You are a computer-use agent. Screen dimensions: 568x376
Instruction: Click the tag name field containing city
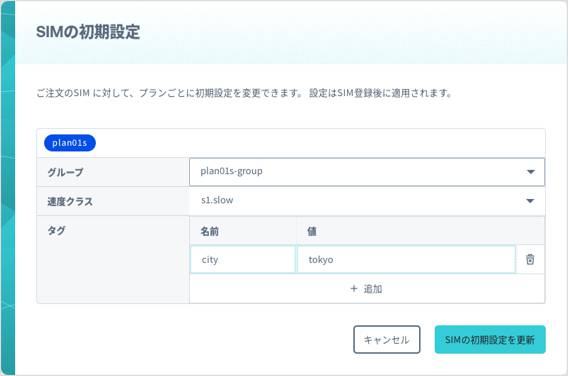[243, 259]
